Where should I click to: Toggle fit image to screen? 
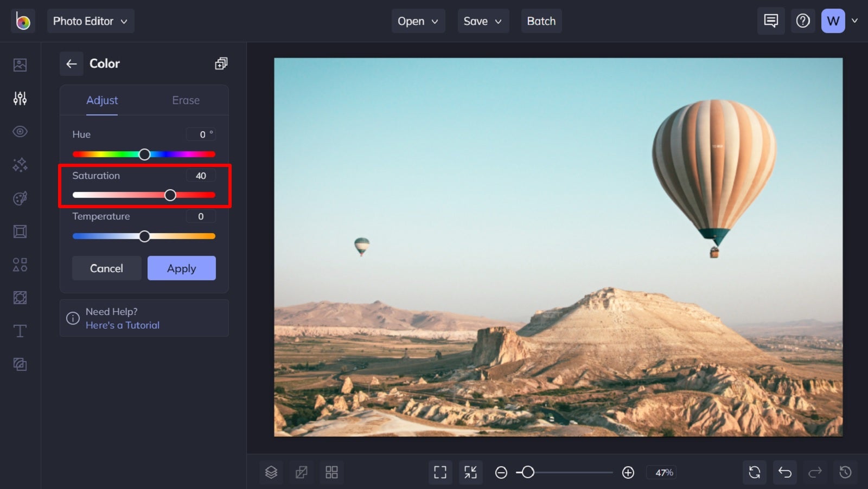[470, 472]
